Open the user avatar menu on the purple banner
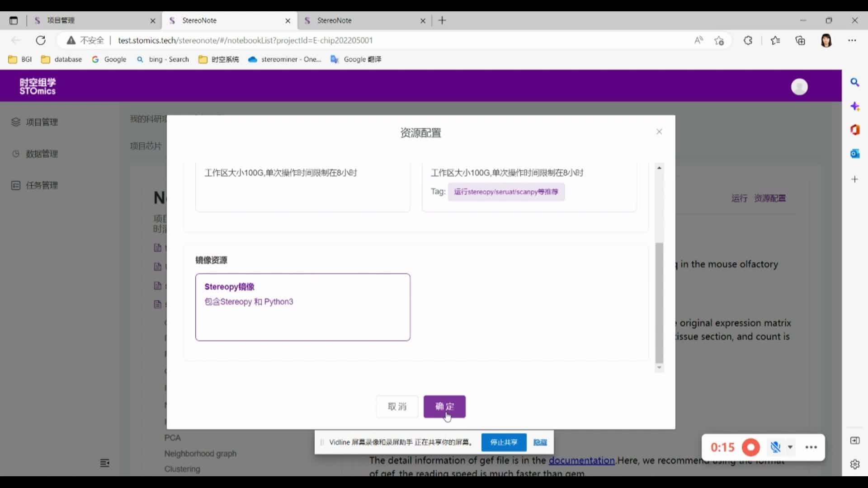The image size is (868, 488). pyautogui.click(x=799, y=87)
